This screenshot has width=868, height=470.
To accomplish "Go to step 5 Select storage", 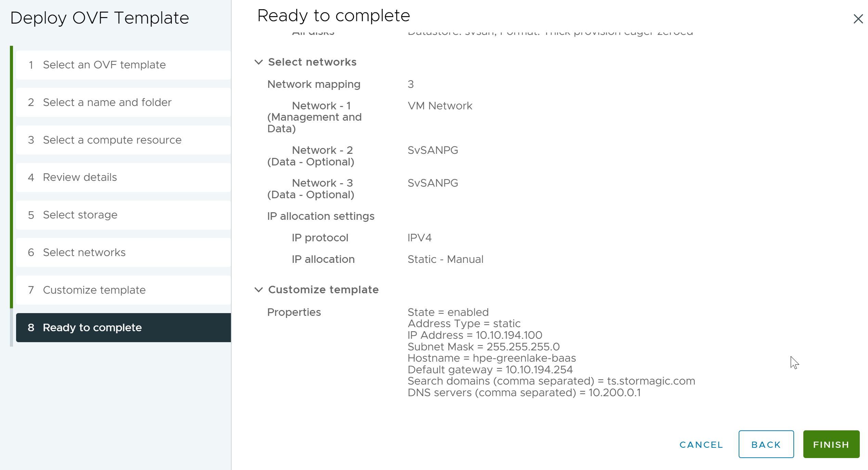I will 123,215.
